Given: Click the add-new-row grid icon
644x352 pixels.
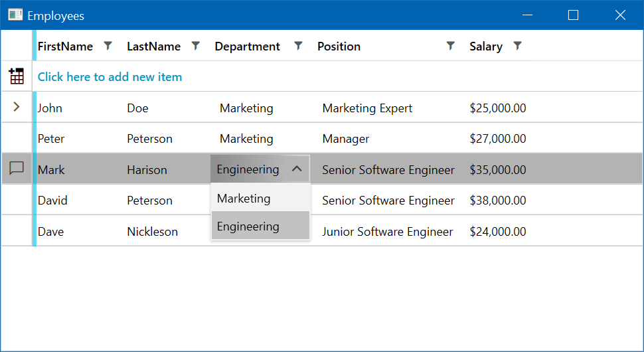Looking at the screenshot, I should pos(17,76).
